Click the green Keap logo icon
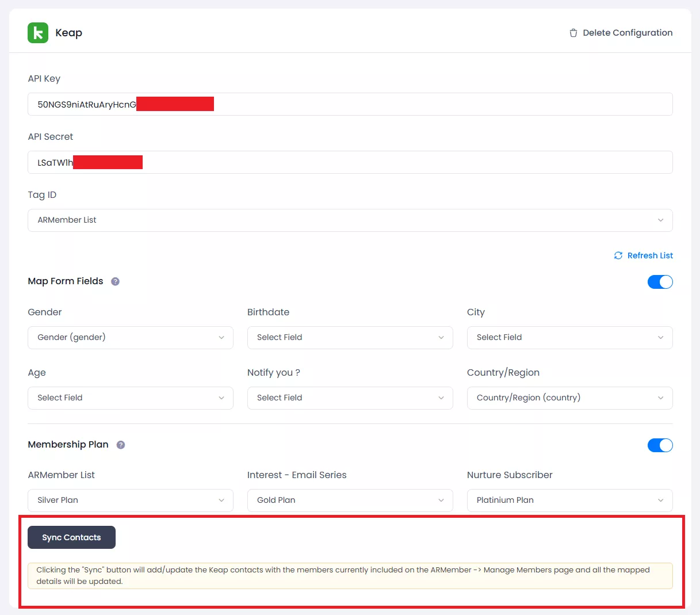The width and height of the screenshot is (700, 615). 38,33
